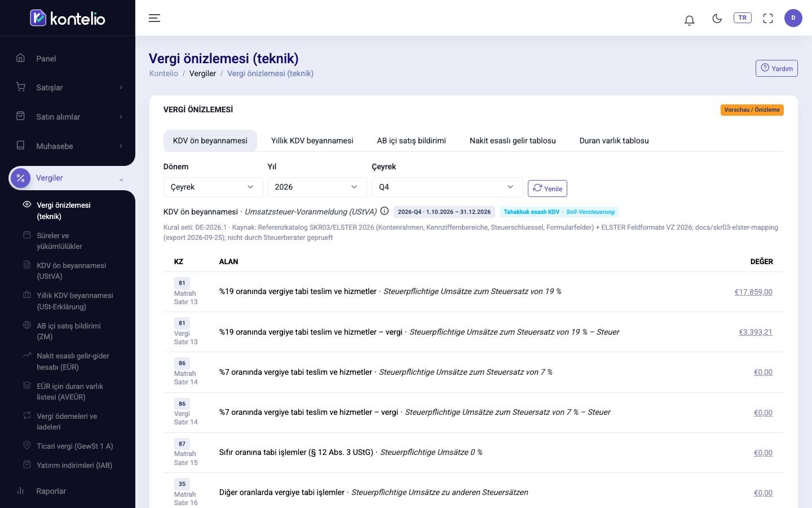Click the Kontelio breadcrumb link

(x=164, y=73)
